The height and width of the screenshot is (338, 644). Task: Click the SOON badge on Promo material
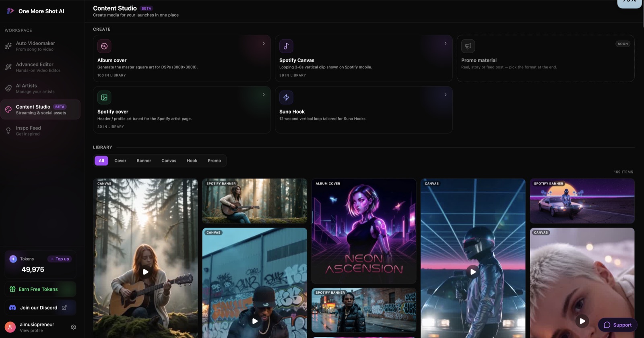click(623, 44)
